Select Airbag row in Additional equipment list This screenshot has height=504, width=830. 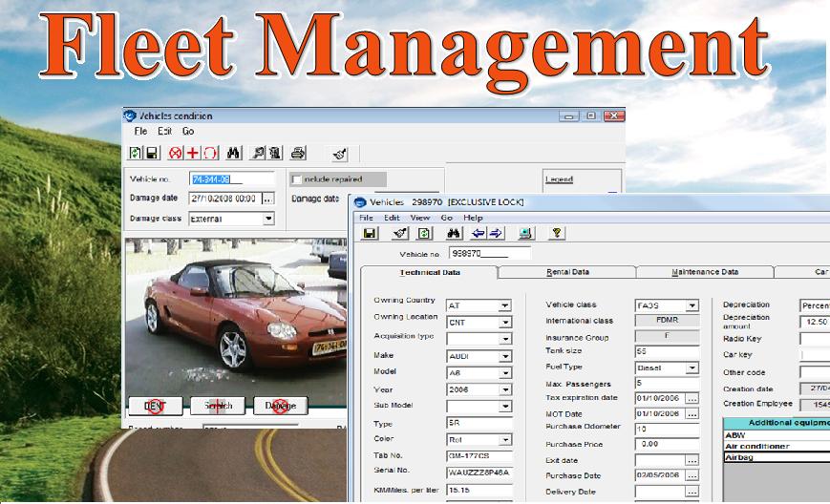click(777, 457)
